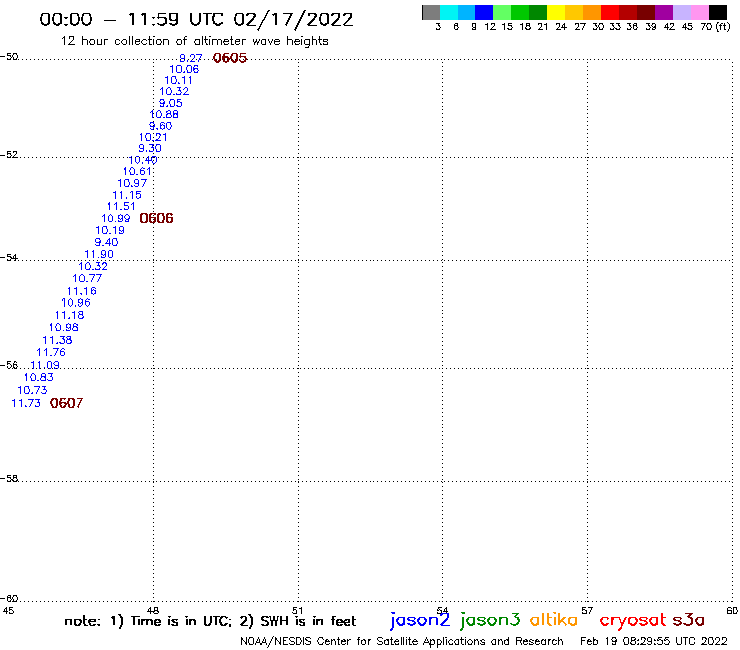Viewport: 740px width, 650px height.
Task: Click the wave height value '10.96'
Action: 76,303
